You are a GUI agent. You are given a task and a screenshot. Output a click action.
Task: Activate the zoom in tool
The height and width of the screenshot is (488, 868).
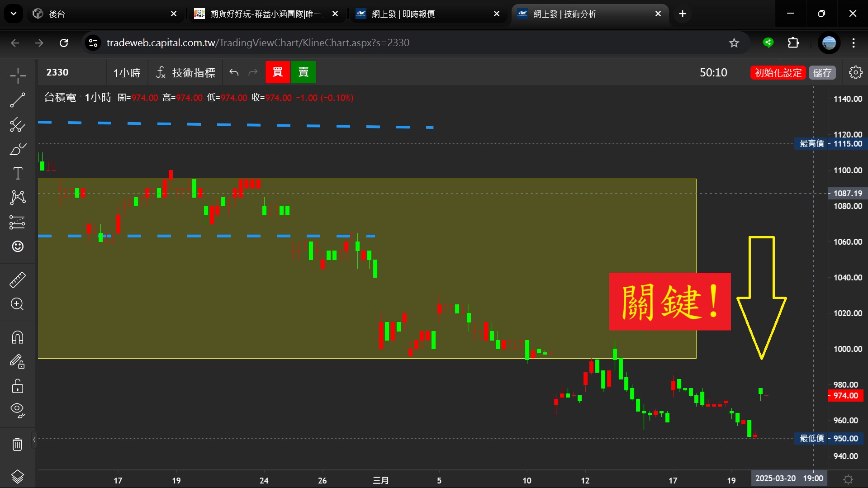point(18,304)
